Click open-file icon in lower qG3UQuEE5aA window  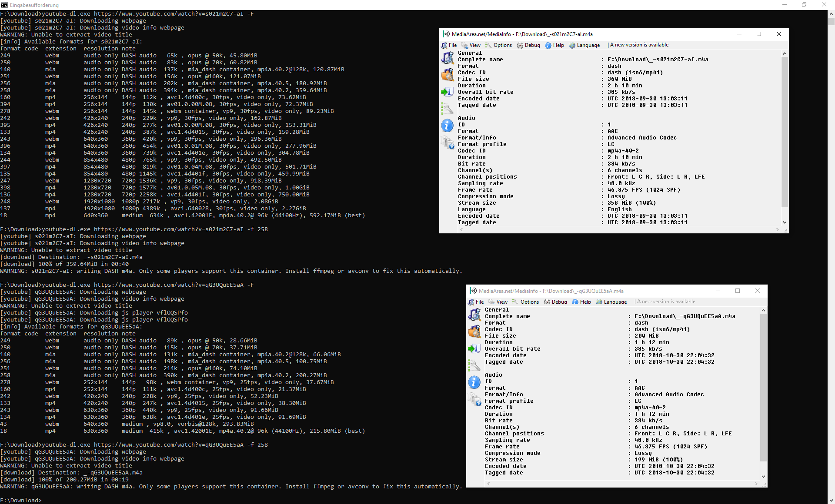(x=474, y=315)
